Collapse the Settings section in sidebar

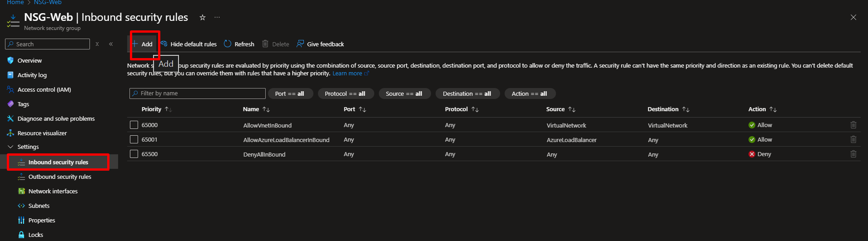[x=10, y=147]
